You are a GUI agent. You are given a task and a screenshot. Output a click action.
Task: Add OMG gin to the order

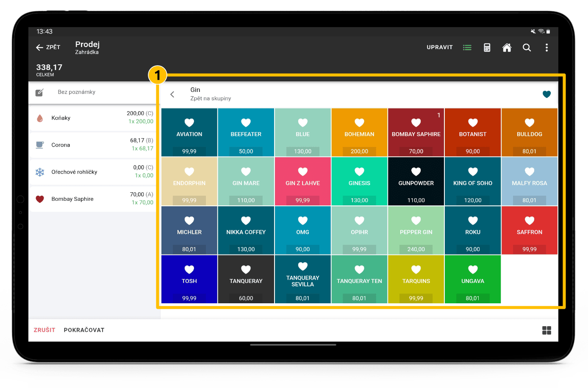pyautogui.click(x=303, y=230)
